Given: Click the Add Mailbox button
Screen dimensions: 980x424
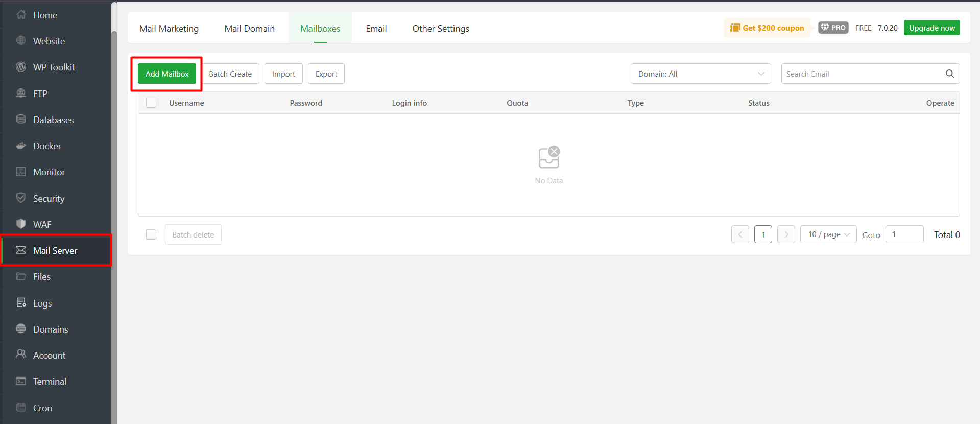Looking at the screenshot, I should (x=167, y=74).
